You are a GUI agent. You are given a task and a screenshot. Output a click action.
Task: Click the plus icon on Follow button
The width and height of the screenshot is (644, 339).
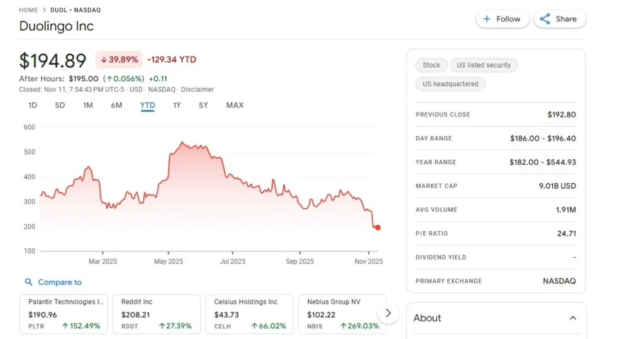pyautogui.click(x=486, y=19)
